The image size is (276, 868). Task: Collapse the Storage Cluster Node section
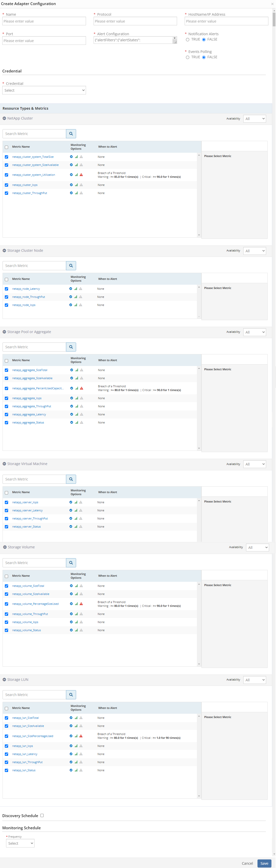tap(4, 250)
